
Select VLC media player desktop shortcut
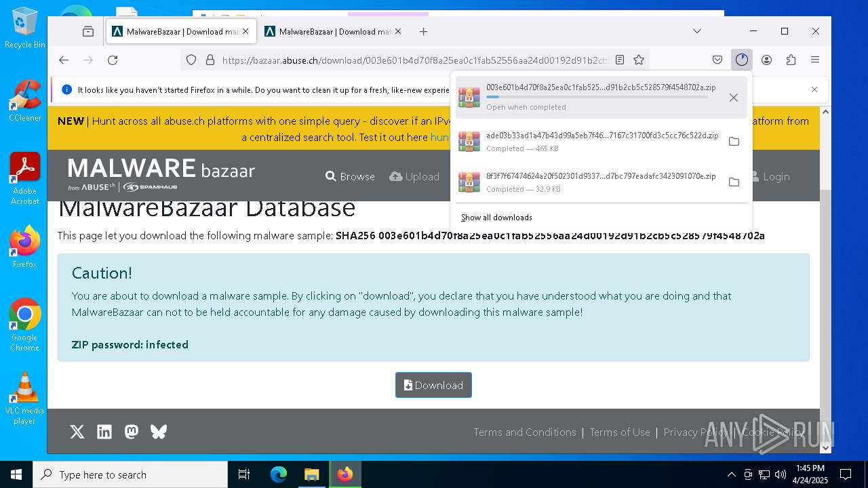tap(25, 399)
